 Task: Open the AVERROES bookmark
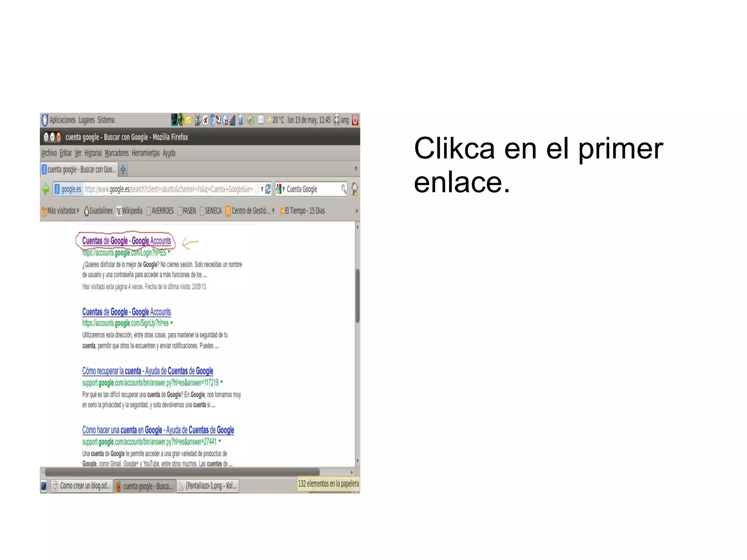click(160, 211)
